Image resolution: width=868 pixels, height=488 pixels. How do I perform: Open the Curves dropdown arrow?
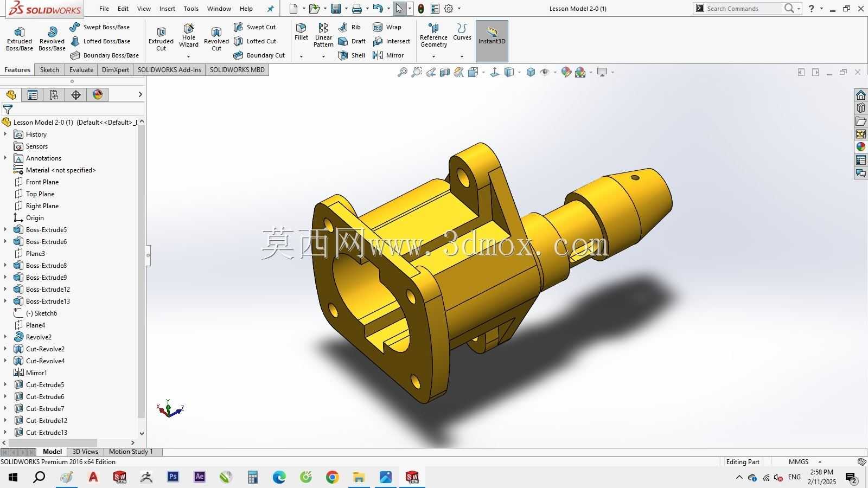pyautogui.click(x=462, y=56)
